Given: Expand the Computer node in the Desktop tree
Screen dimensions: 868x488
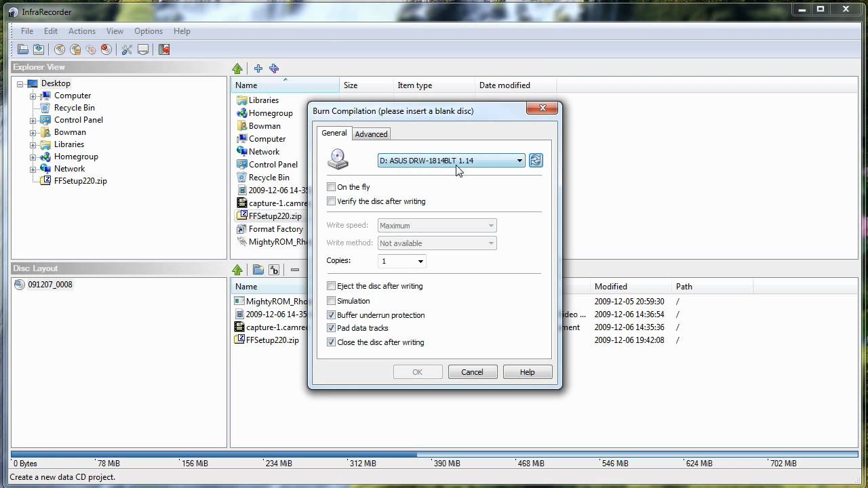Looking at the screenshot, I should point(33,96).
